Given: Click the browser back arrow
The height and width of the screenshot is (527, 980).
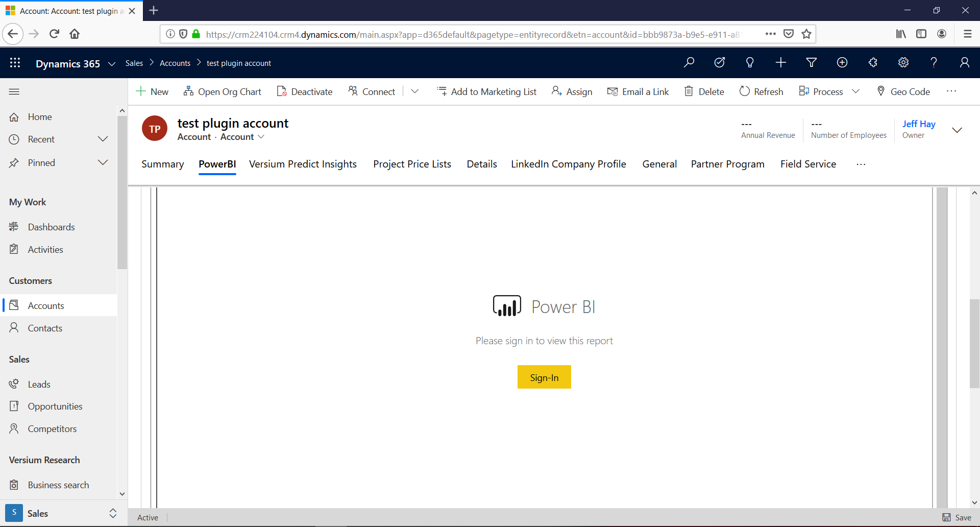Looking at the screenshot, I should coord(13,34).
